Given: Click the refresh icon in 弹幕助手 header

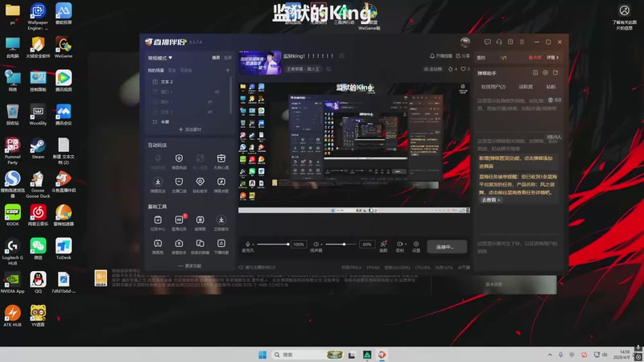Looking at the screenshot, I should (555, 72).
